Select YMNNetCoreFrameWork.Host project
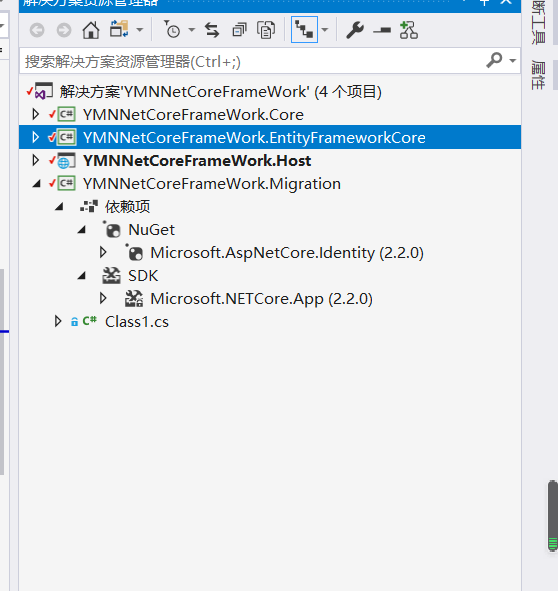The image size is (558, 591). point(197,161)
